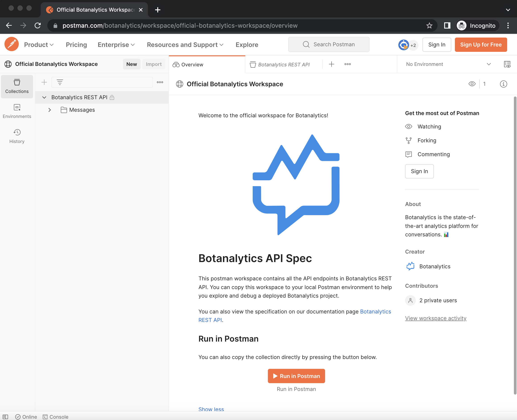Toggle sidebar with bottom-left layout icon

click(x=5, y=417)
